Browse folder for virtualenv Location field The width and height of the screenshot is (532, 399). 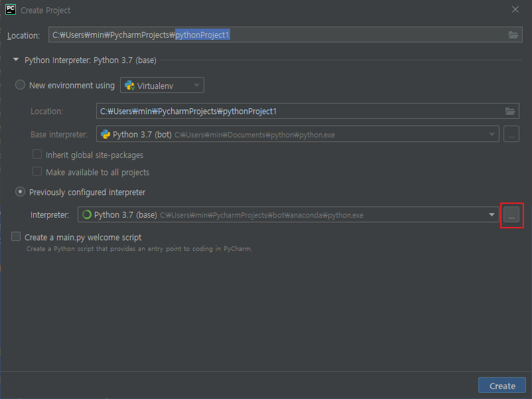click(x=510, y=111)
